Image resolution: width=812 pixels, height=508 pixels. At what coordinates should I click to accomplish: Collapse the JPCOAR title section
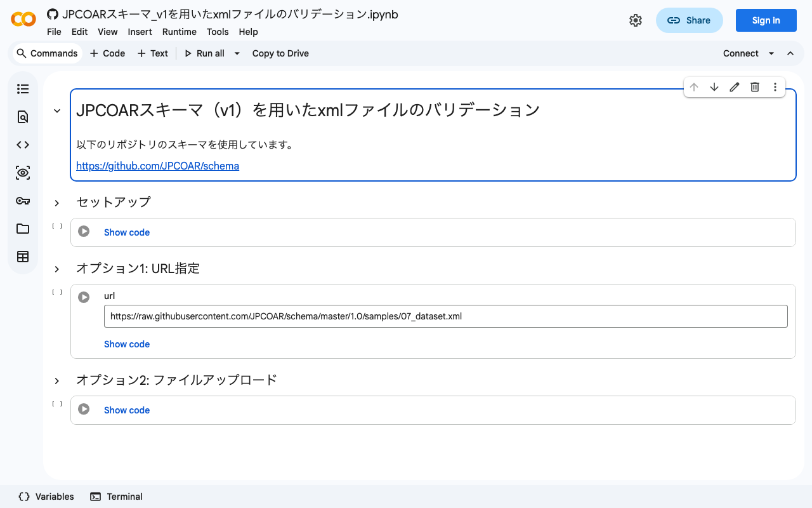[57, 110]
